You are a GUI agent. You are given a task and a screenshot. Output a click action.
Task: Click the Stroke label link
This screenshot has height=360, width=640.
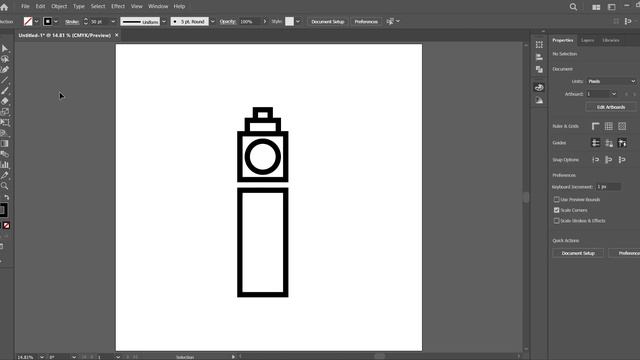[x=72, y=22]
